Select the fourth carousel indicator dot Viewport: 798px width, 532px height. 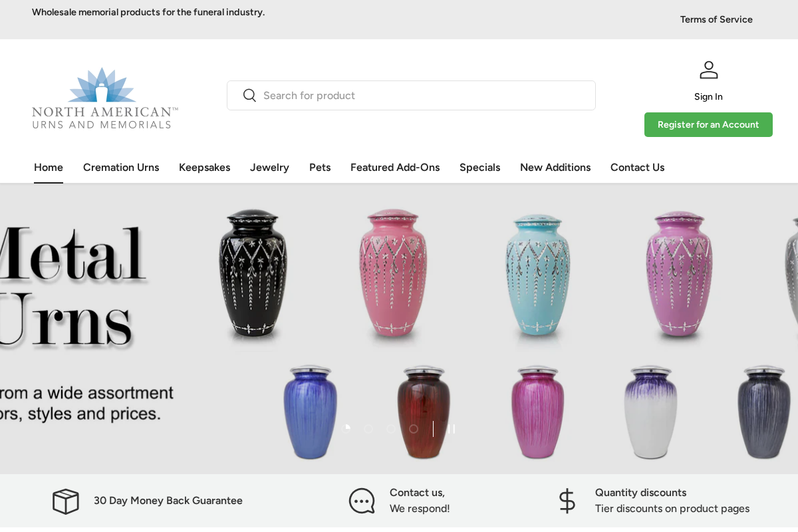click(x=413, y=429)
